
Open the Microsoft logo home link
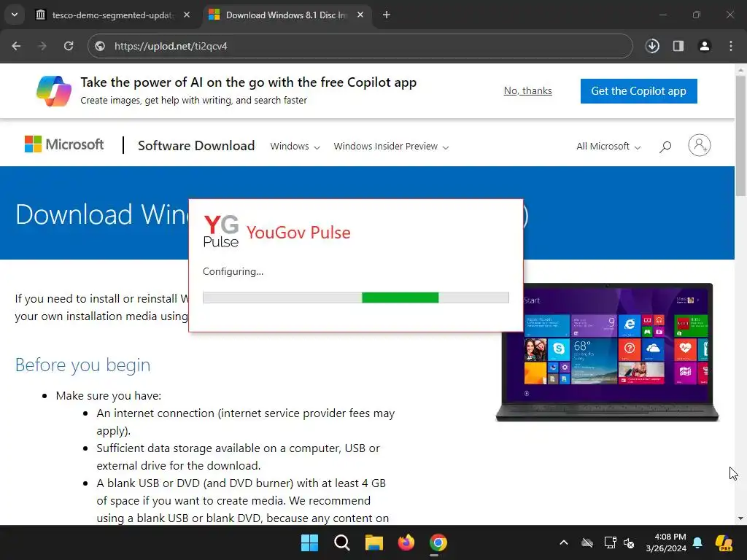[64, 144]
